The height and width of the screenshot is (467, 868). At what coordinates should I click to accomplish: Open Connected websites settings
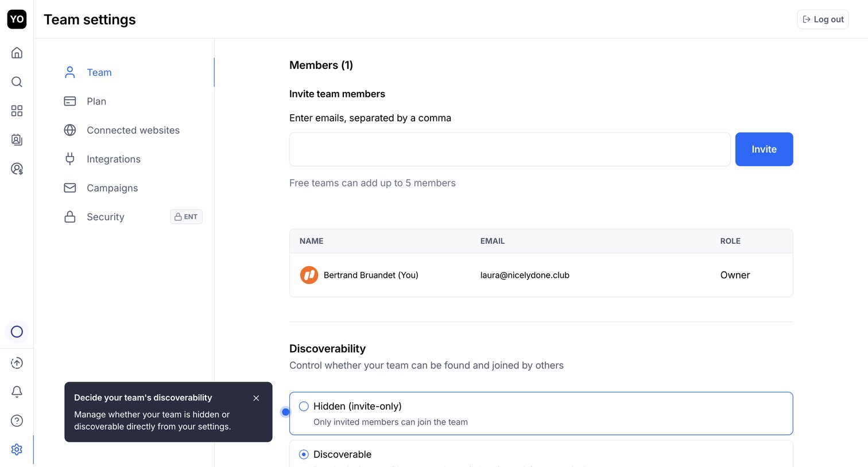[133, 130]
